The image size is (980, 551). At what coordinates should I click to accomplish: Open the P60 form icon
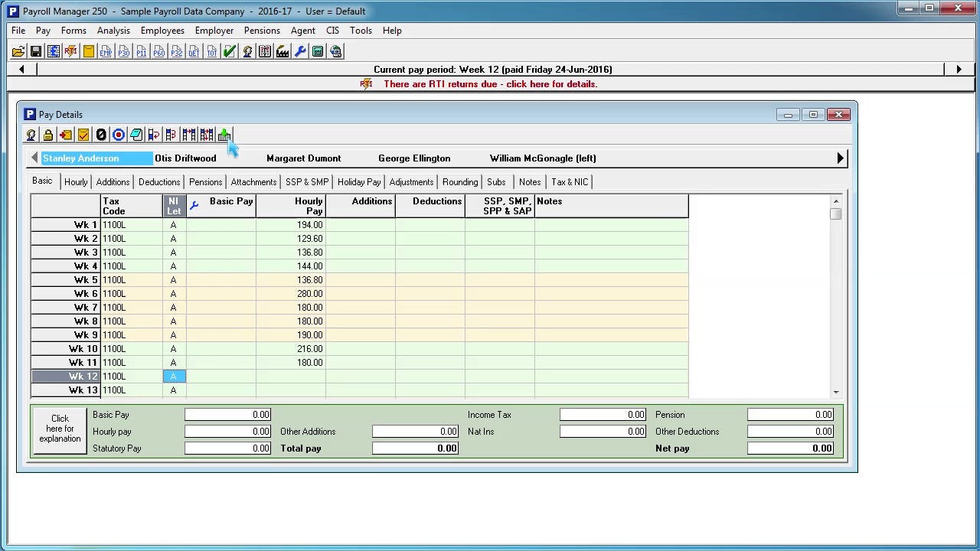pyautogui.click(x=158, y=51)
